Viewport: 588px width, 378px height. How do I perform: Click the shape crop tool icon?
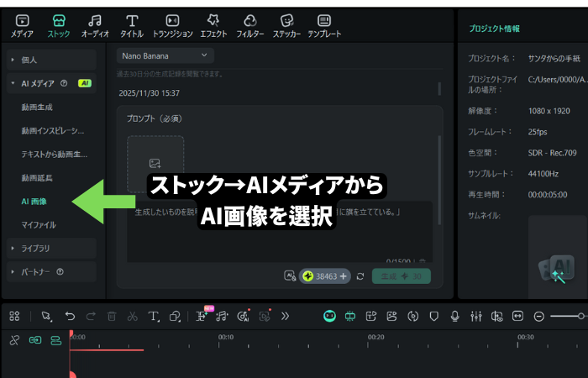click(x=175, y=316)
